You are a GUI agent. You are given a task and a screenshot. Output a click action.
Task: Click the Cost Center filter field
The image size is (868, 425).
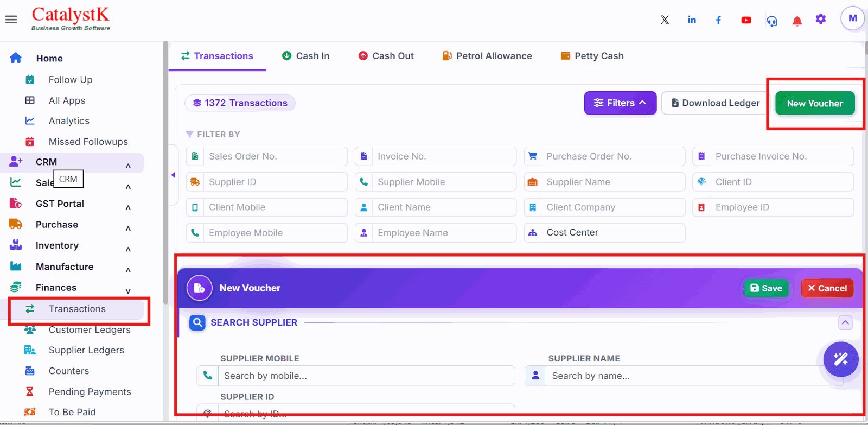coord(604,232)
